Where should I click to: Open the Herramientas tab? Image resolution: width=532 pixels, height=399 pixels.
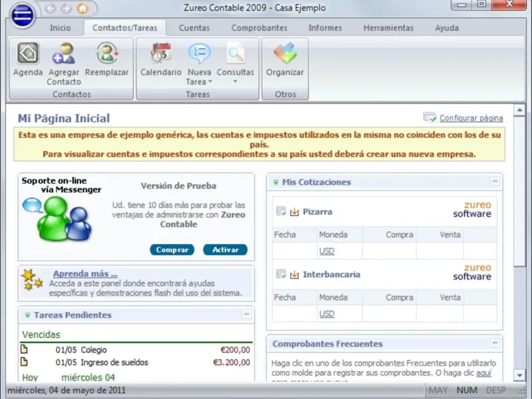pos(388,28)
